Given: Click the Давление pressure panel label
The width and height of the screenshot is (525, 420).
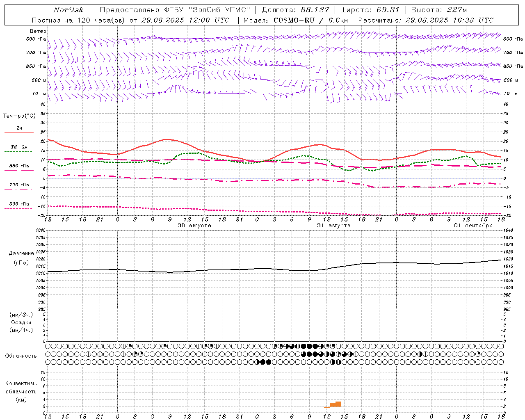Looking at the screenshot, I should point(21,253).
